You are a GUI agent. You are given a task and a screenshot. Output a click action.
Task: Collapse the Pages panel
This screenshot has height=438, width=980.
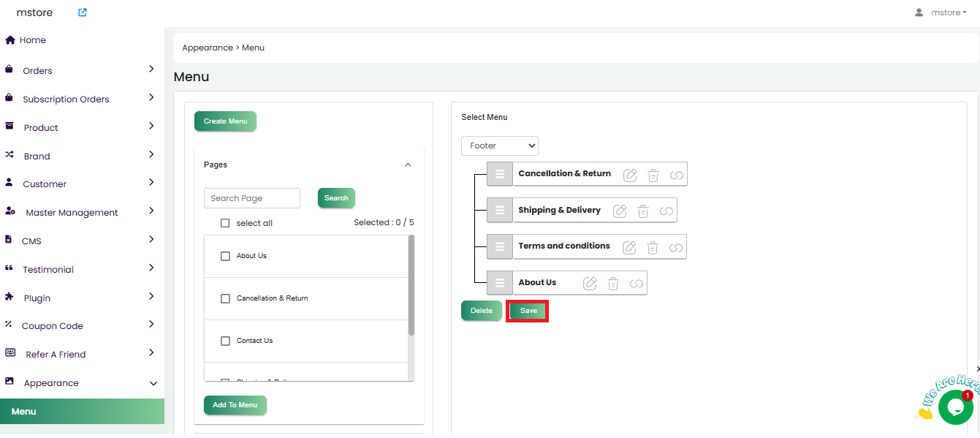point(408,165)
